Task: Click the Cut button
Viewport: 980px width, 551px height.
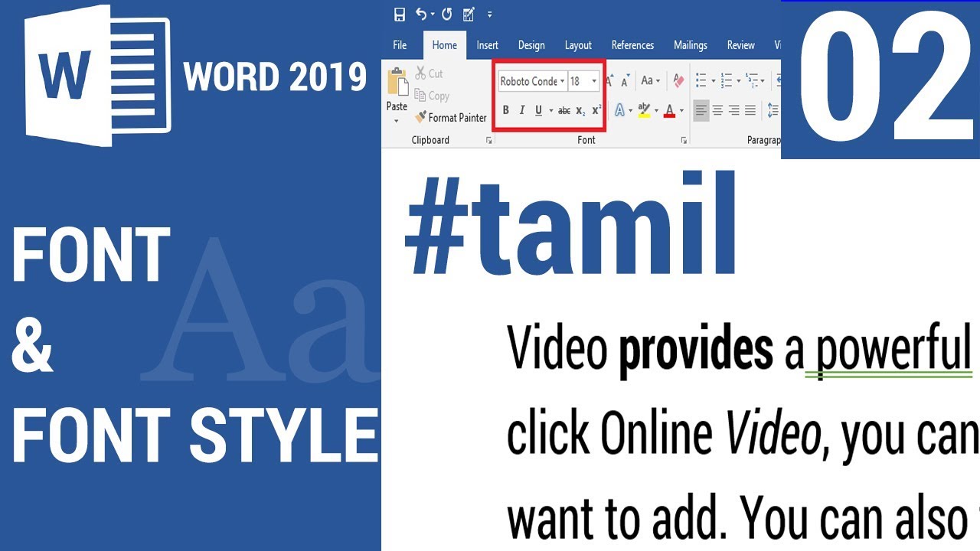Action: click(429, 73)
